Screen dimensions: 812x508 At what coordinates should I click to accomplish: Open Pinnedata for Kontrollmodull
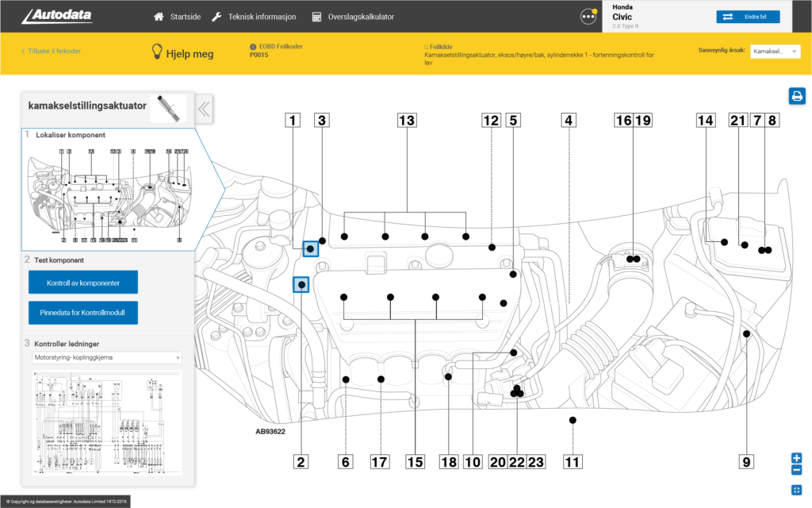[x=83, y=312]
